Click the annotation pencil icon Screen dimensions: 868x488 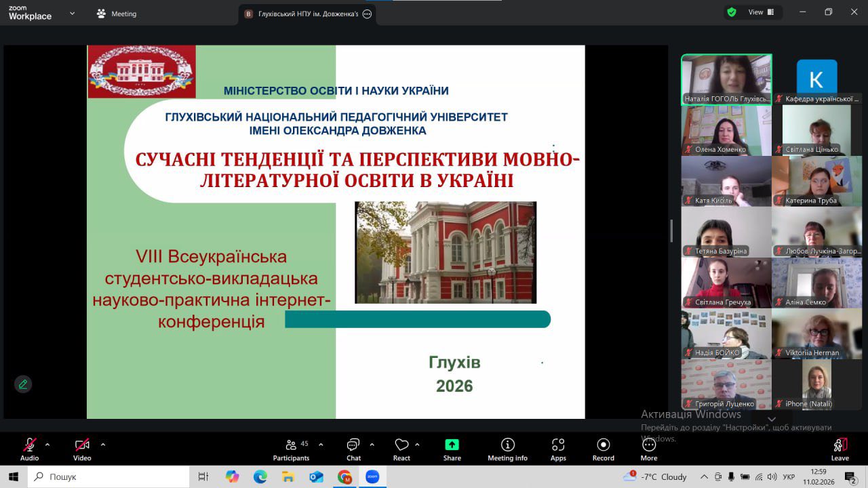[x=23, y=384]
